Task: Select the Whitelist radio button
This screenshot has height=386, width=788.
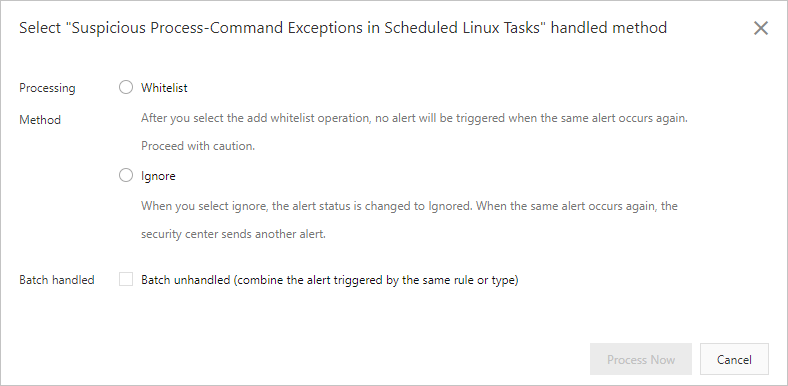Action: pos(126,87)
